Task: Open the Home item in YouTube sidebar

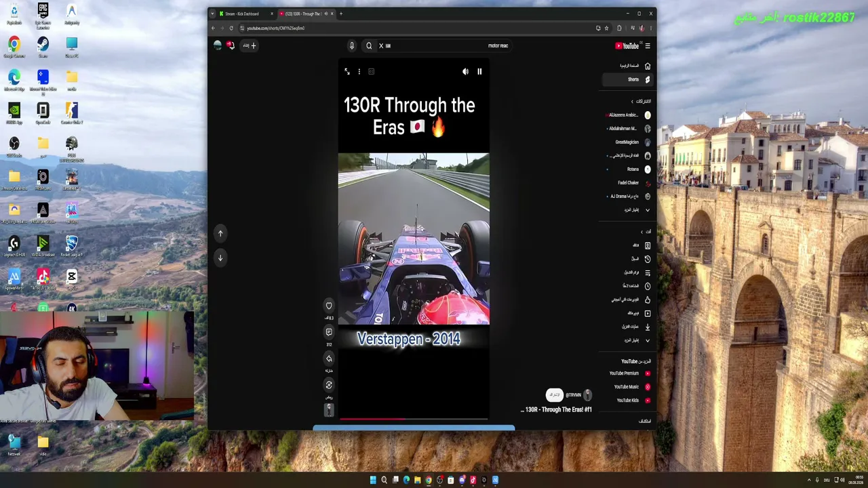Action: (x=627, y=66)
